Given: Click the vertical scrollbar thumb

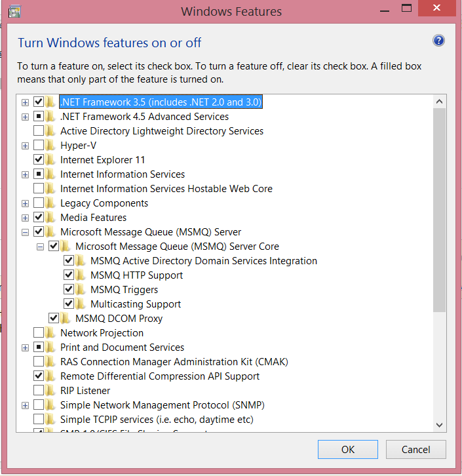Looking at the screenshot, I should coord(439,210).
